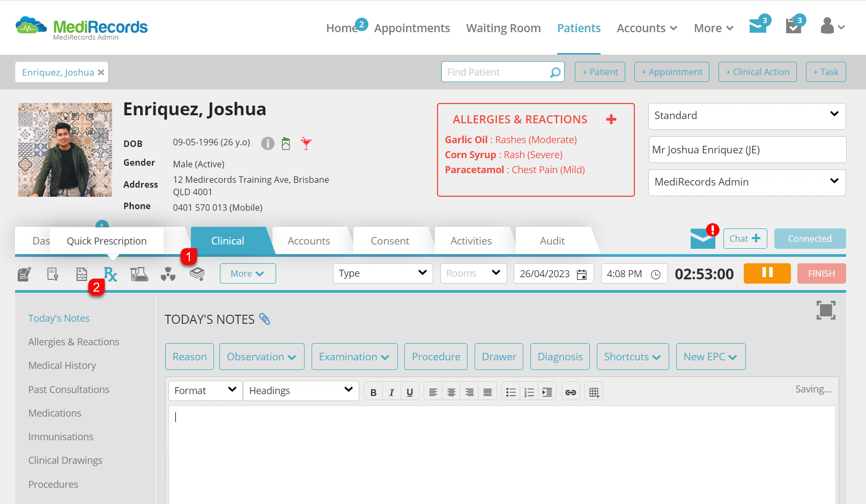
Task: Switch to the Audit tab
Action: pos(552,241)
